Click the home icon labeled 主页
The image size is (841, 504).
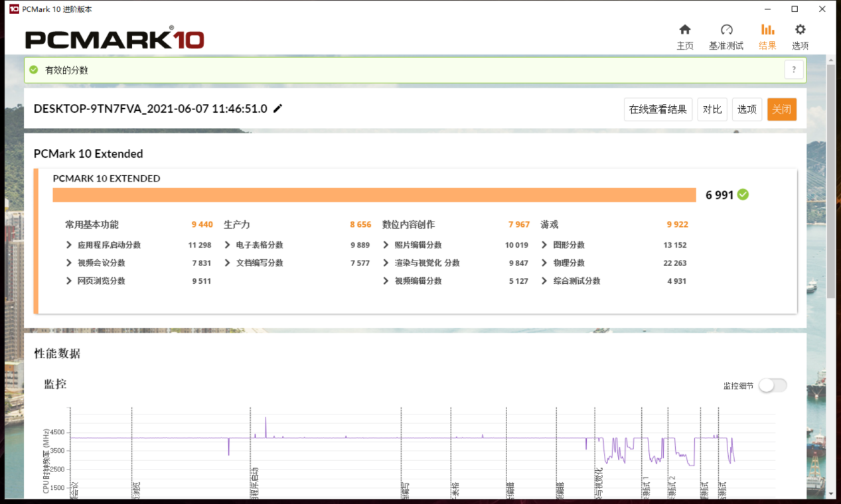685,31
